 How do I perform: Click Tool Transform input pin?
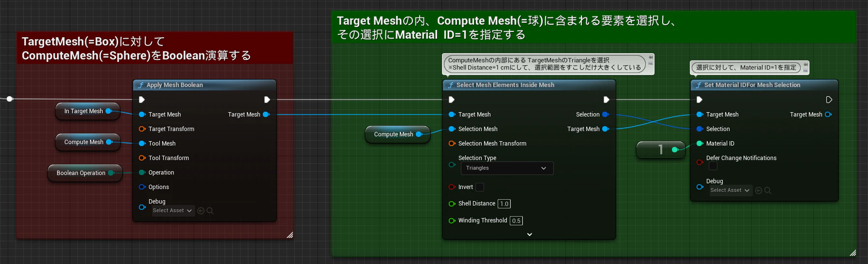point(142,158)
